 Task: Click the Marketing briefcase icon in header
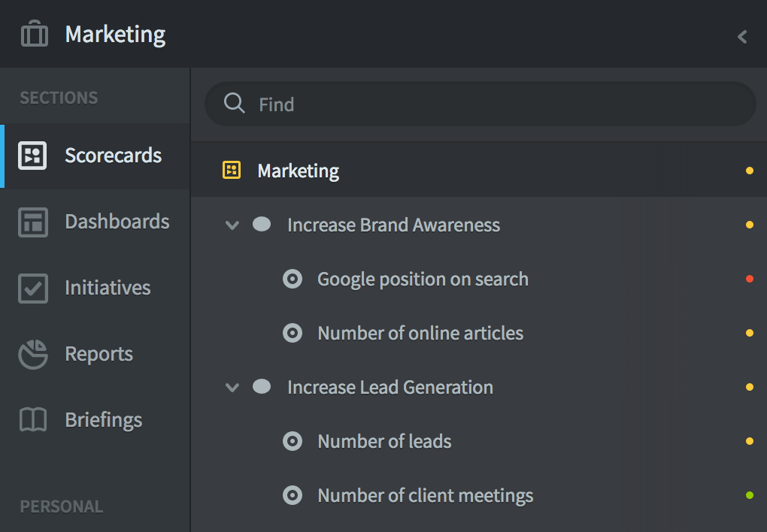tap(35, 35)
